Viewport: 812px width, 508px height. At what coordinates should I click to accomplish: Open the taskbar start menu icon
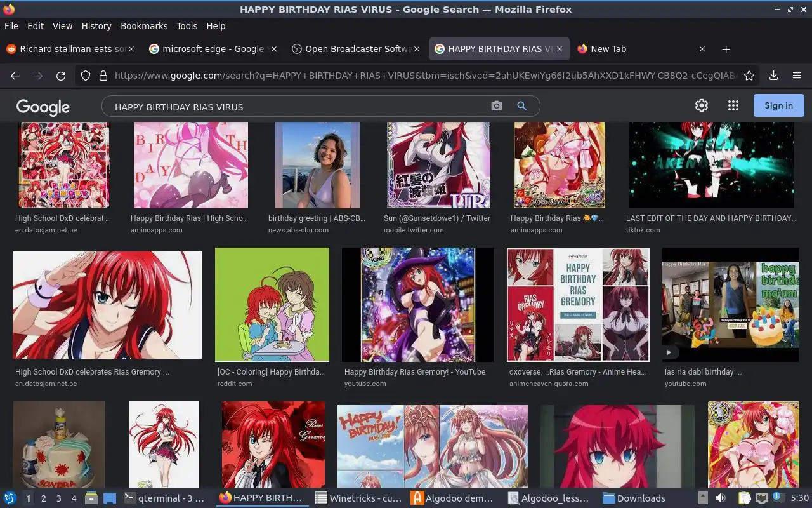click(x=10, y=498)
